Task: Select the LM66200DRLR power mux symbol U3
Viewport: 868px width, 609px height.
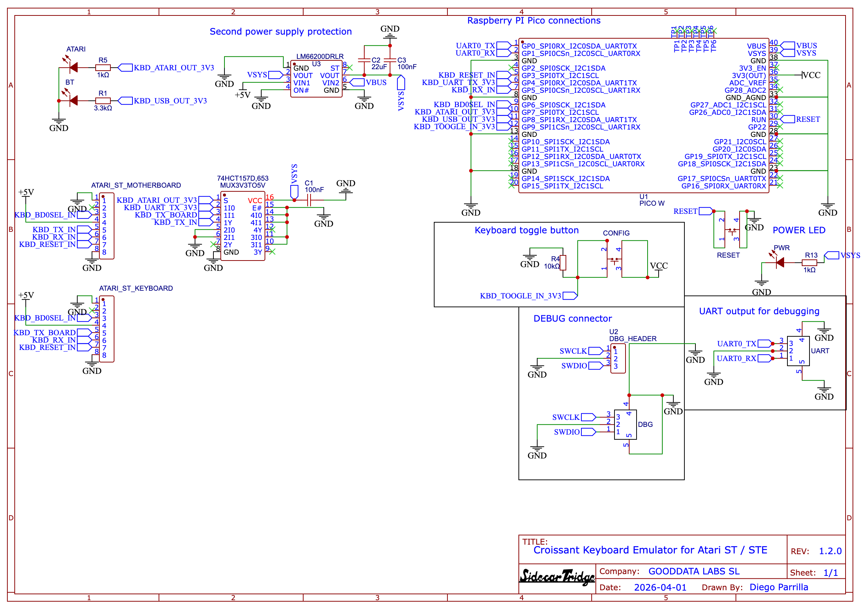Action: pyautogui.click(x=318, y=79)
